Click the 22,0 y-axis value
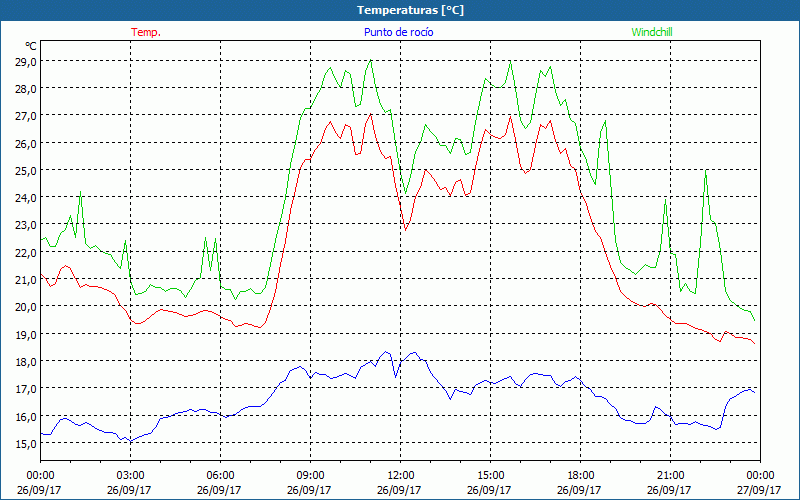 coord(25,252)
